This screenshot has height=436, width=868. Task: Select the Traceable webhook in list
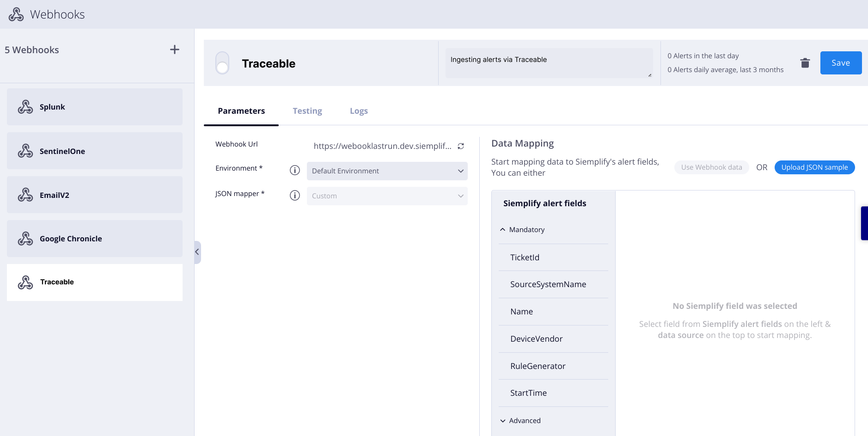pyautogui.click(x=95, y=282)
